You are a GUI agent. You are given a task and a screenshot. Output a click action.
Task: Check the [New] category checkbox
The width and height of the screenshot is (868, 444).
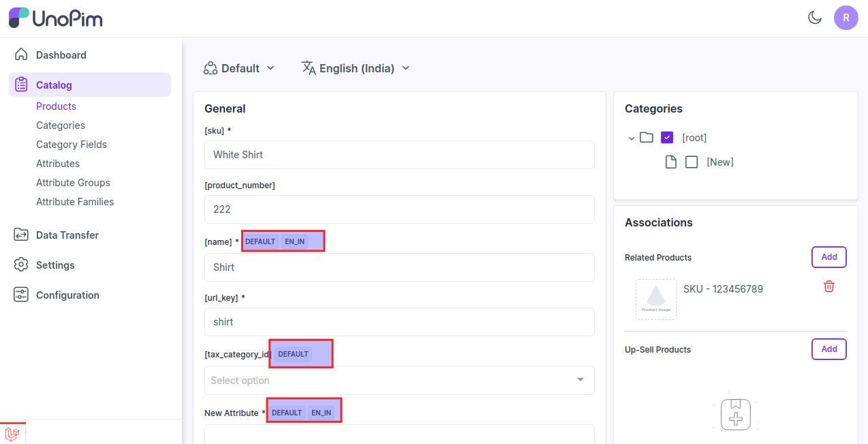(x=692, y=162)
